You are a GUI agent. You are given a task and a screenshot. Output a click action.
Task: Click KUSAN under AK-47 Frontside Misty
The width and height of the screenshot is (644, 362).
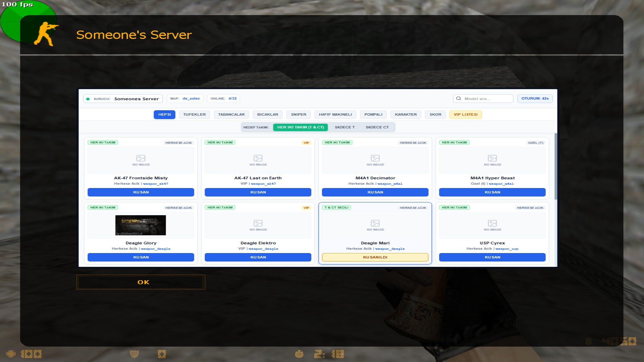pos(141,192)
